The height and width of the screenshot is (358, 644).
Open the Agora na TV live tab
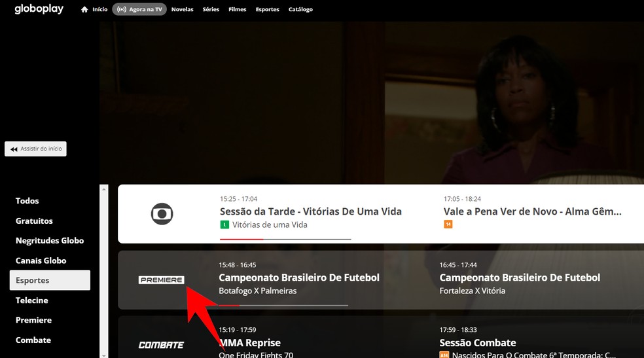pos(139,9)
